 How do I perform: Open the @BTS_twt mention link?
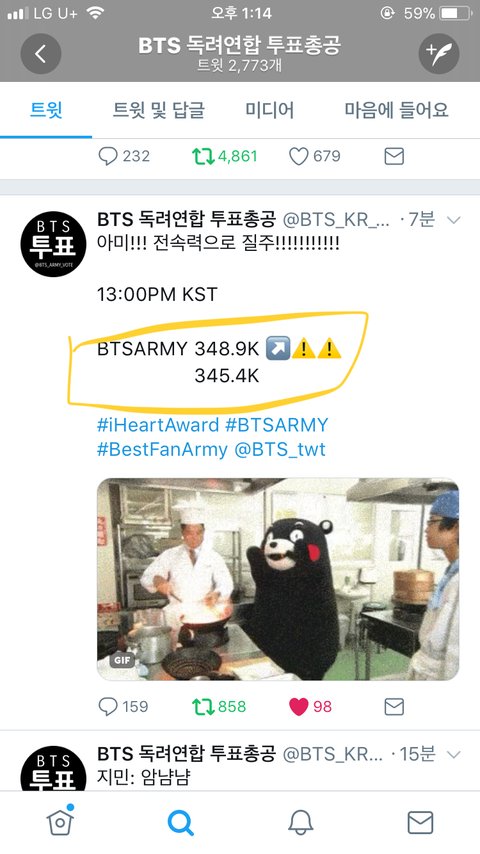tap(280, 449)
